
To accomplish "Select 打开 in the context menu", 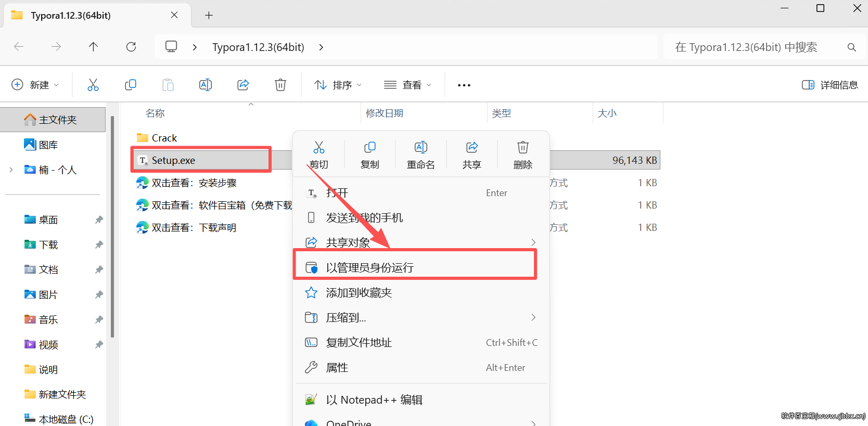I will [422, 193].
